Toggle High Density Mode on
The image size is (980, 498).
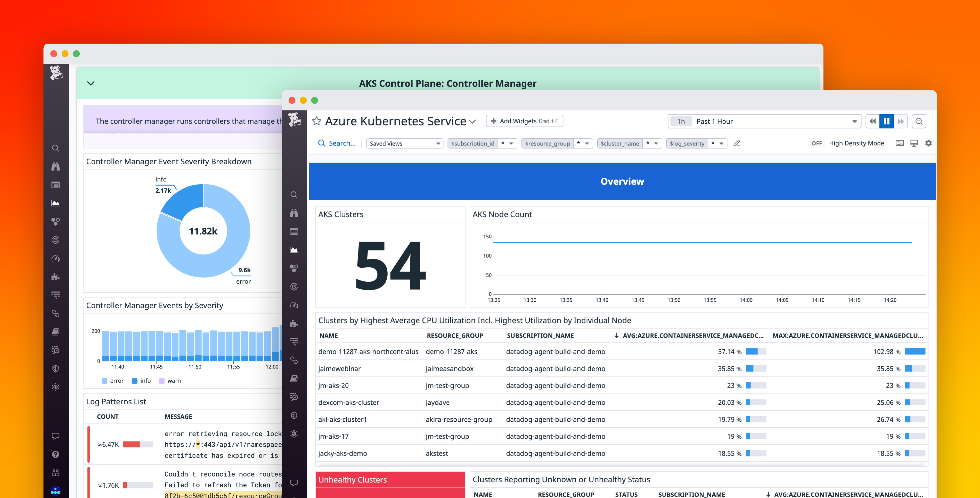(817, 143)
